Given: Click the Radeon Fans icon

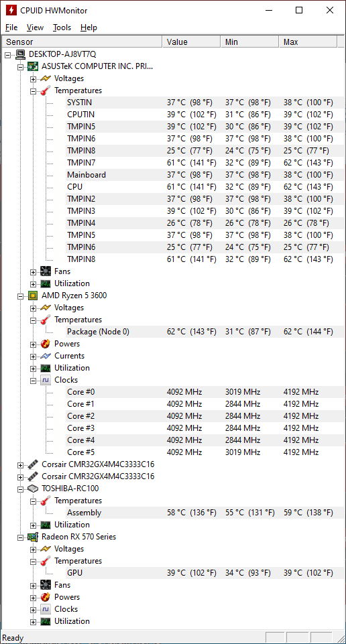Looking at the screenshot, I should point(46,585).
